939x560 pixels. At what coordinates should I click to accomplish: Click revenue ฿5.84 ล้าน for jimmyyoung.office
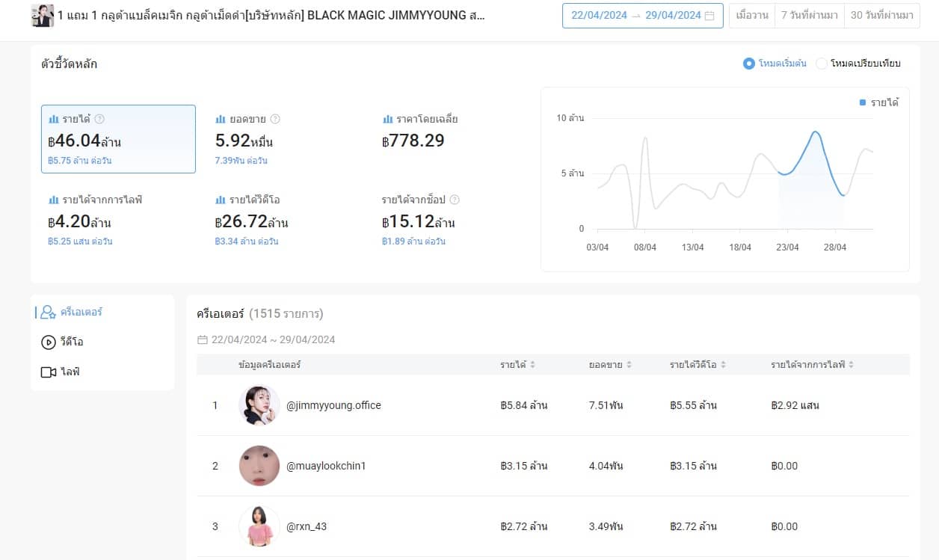click(x=524, y=405)
